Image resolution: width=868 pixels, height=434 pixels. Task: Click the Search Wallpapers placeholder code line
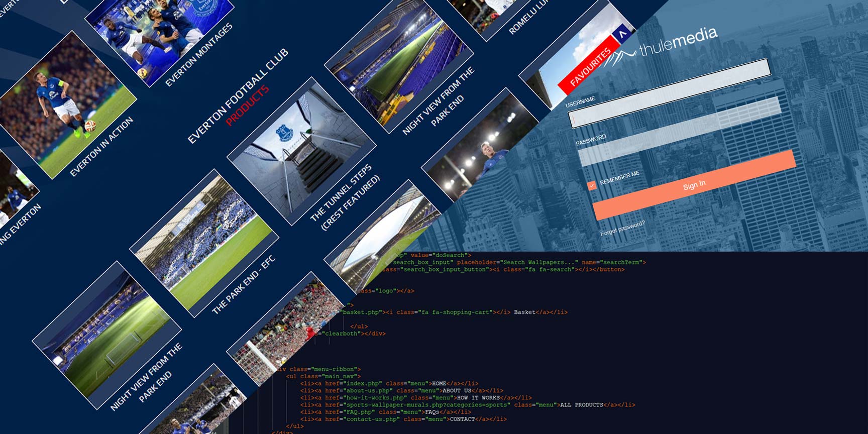[518, 262]
